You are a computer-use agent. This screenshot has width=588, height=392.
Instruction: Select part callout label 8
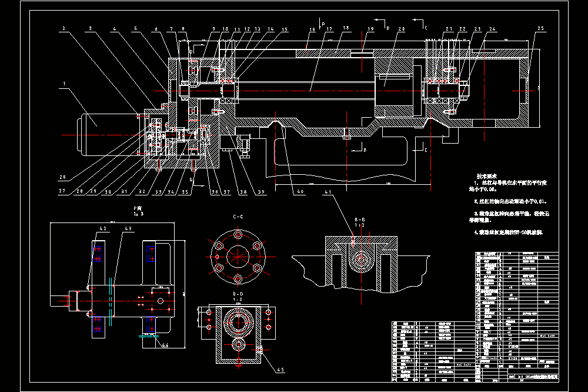pyautogui.click(x=183, y=29)
